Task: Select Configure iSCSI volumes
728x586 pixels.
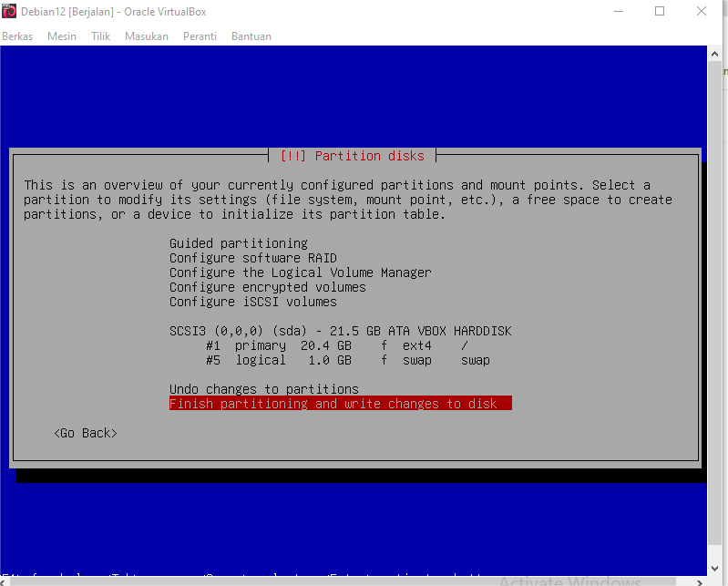Action: point(252,302)
